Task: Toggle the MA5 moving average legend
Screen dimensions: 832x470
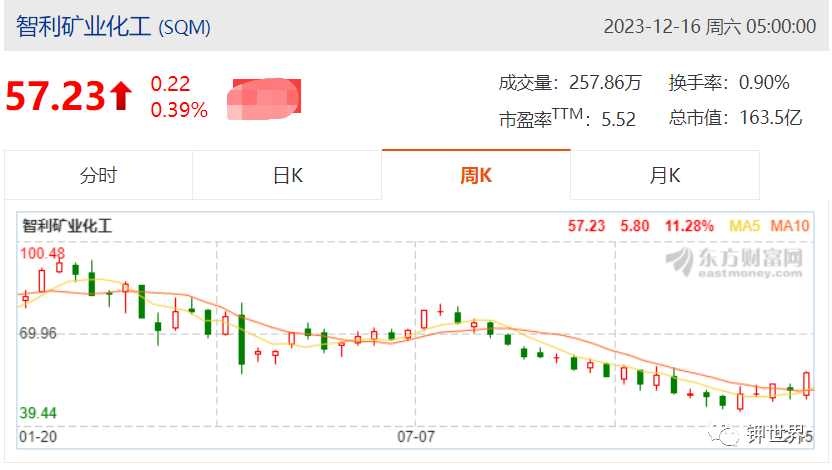Action: tap(744, 226)
